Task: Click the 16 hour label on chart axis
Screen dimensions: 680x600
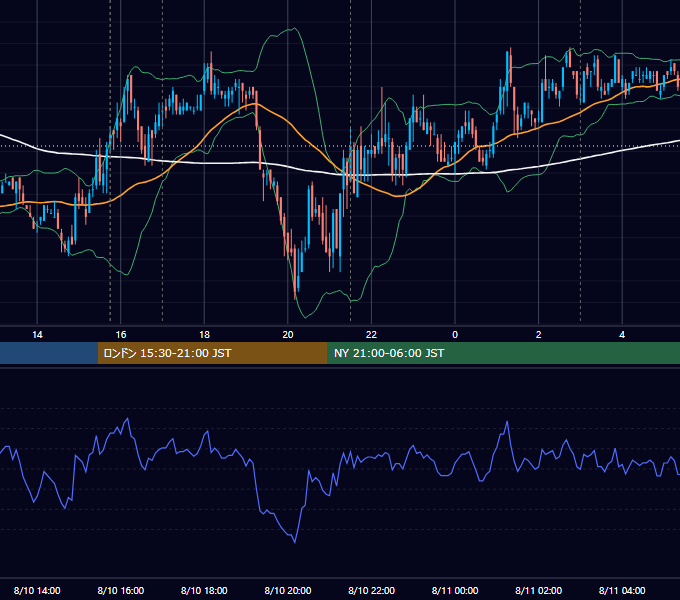Action: (121, 335)
